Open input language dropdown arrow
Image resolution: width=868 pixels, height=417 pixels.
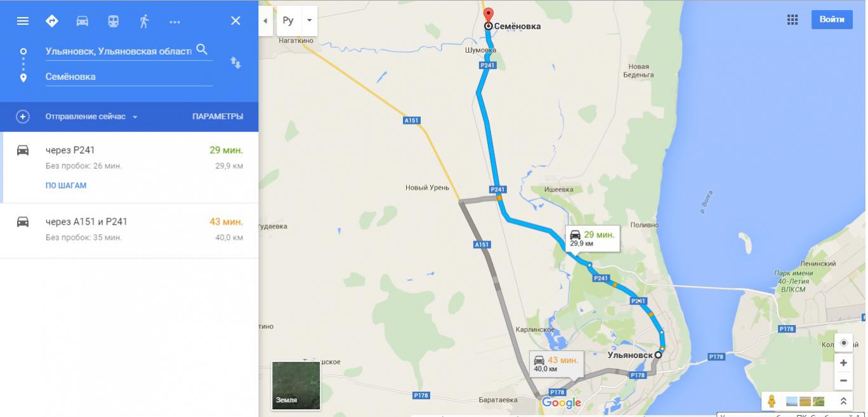coord(309,20)
